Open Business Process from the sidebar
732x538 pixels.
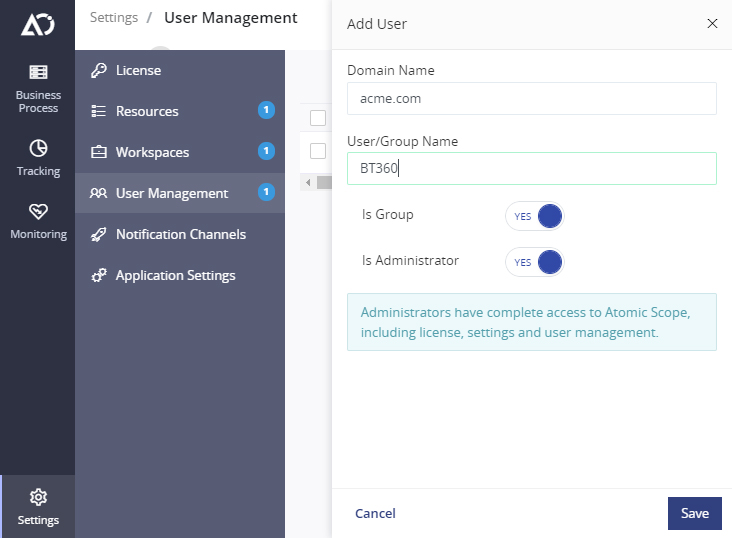point(38,89)
